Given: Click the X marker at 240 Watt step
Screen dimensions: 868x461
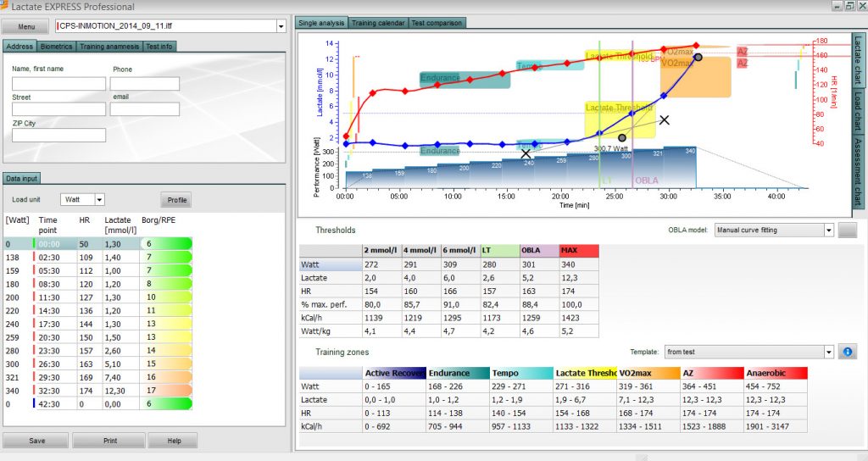Looking at the screenshot, I should pyautogui.click(x=526, y=153).
